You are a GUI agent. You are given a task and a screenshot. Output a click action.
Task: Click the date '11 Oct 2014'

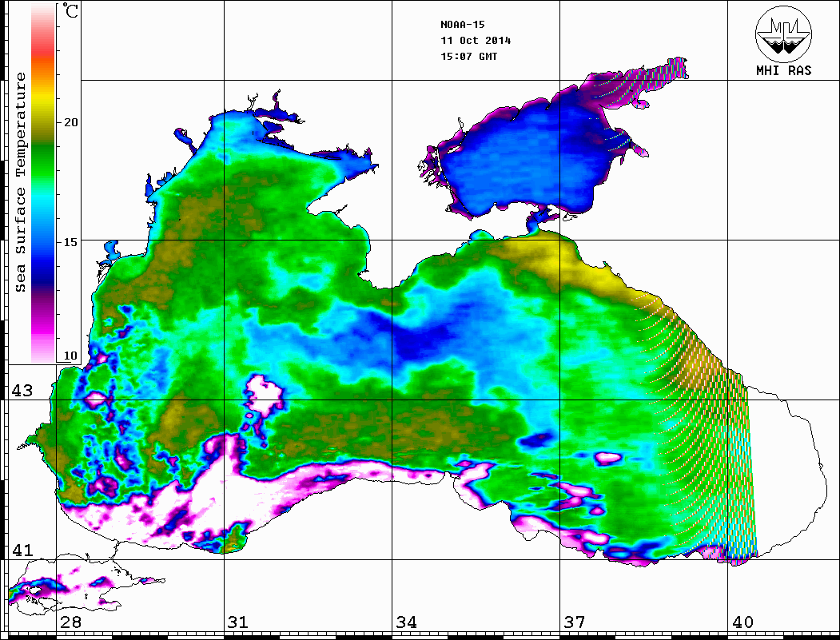pos(476,41)
